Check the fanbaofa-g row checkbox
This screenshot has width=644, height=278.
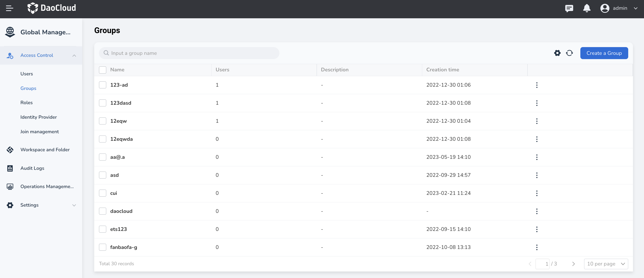click(102, 247)
